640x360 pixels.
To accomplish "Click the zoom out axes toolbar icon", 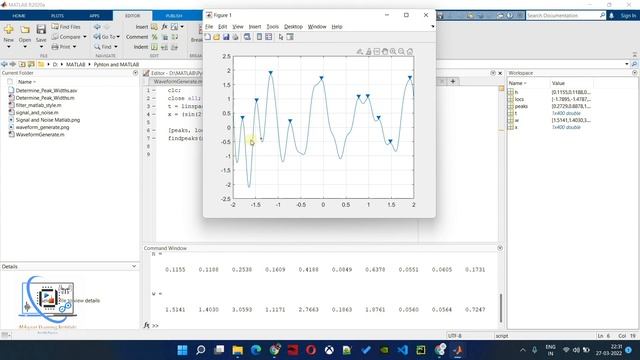I will tap(402, 51).
